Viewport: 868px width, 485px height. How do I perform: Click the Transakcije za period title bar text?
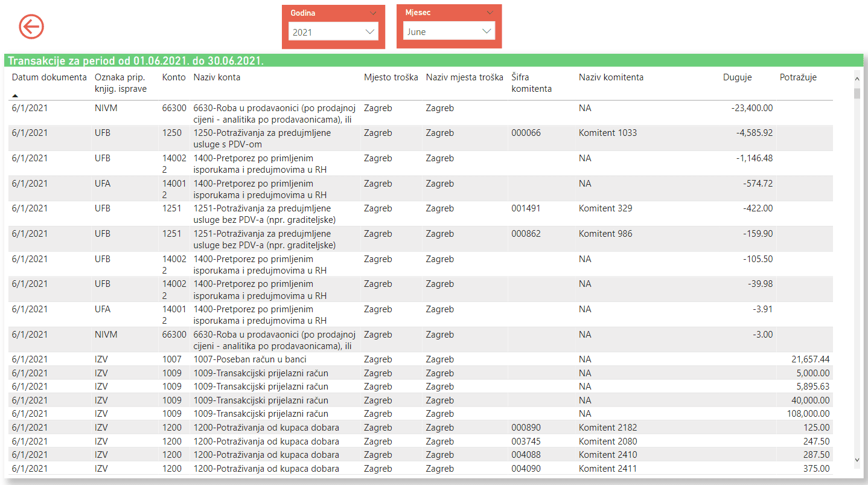tap(136, 61)
